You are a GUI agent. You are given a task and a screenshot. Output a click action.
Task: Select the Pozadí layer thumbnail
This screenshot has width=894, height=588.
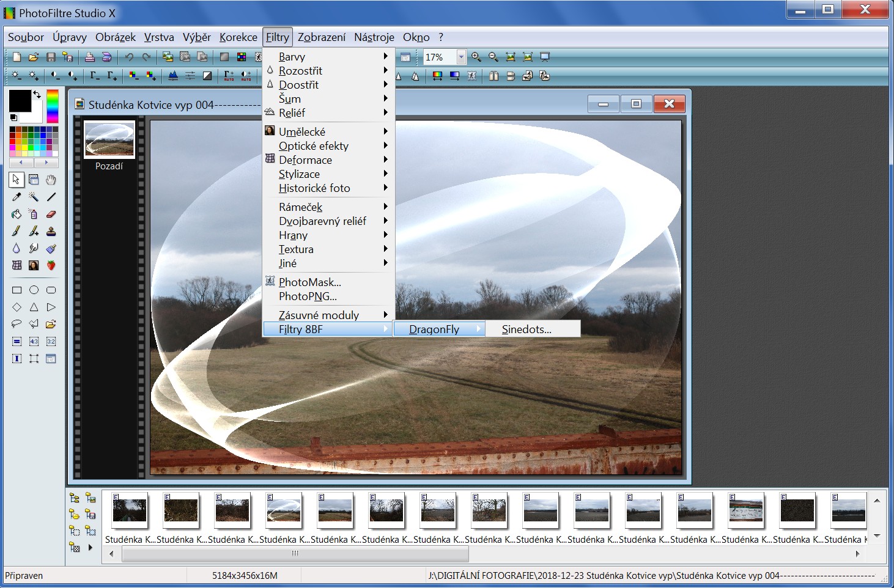click(x=109, y=140)
